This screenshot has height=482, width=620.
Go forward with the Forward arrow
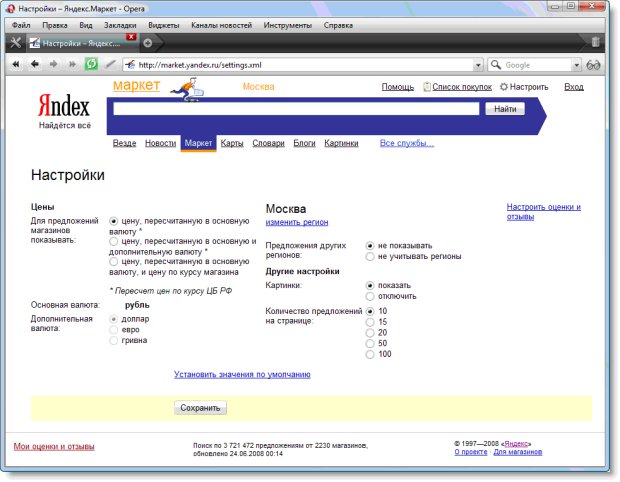click(x=53, y=64)
